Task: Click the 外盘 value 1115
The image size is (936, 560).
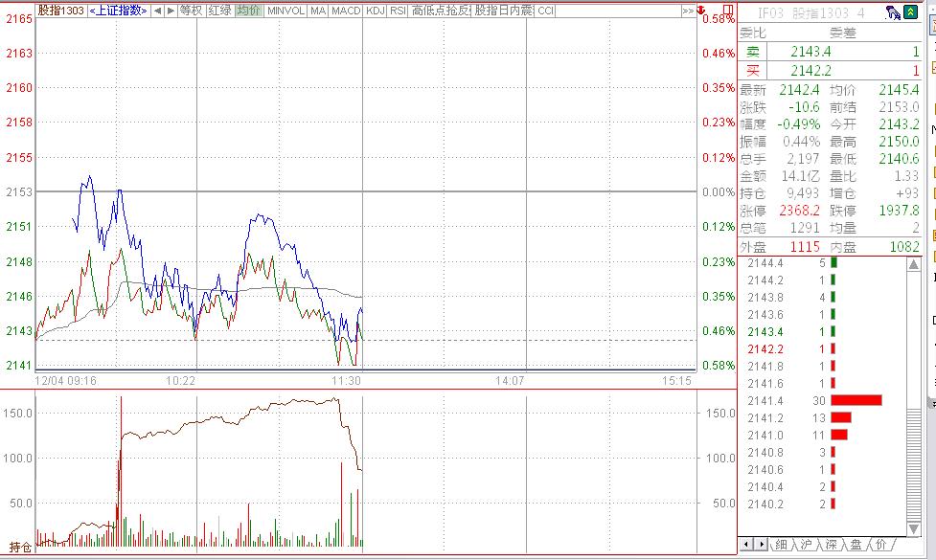Action: (805, 247)
